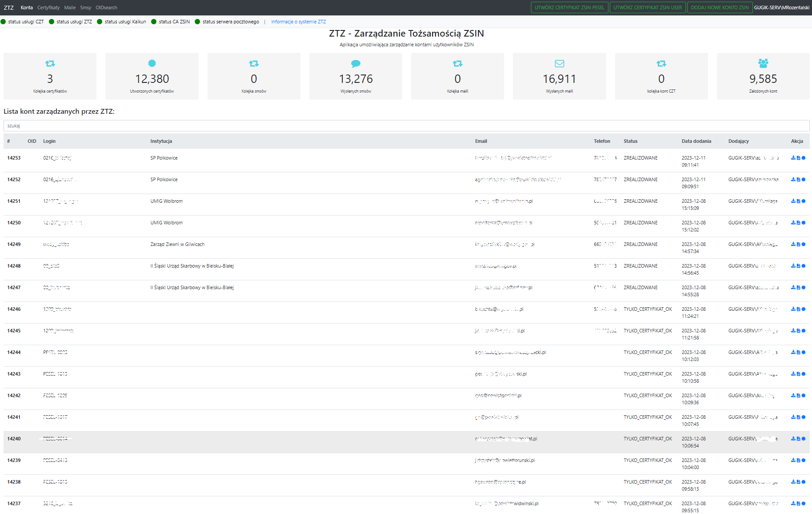Click green status dot for usługi CZT
This screenshot has height=514, width=812.
[x=3, y=22]
